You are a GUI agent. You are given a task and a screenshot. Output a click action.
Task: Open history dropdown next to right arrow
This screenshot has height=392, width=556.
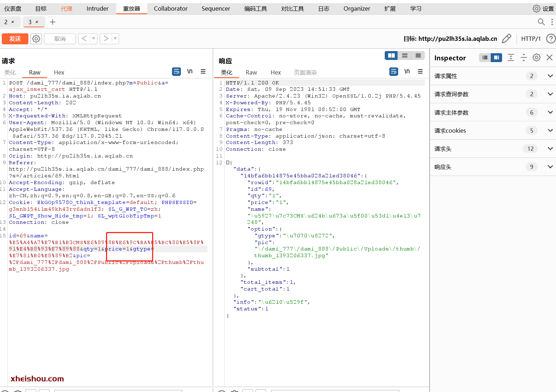click(x=115, y=38)
